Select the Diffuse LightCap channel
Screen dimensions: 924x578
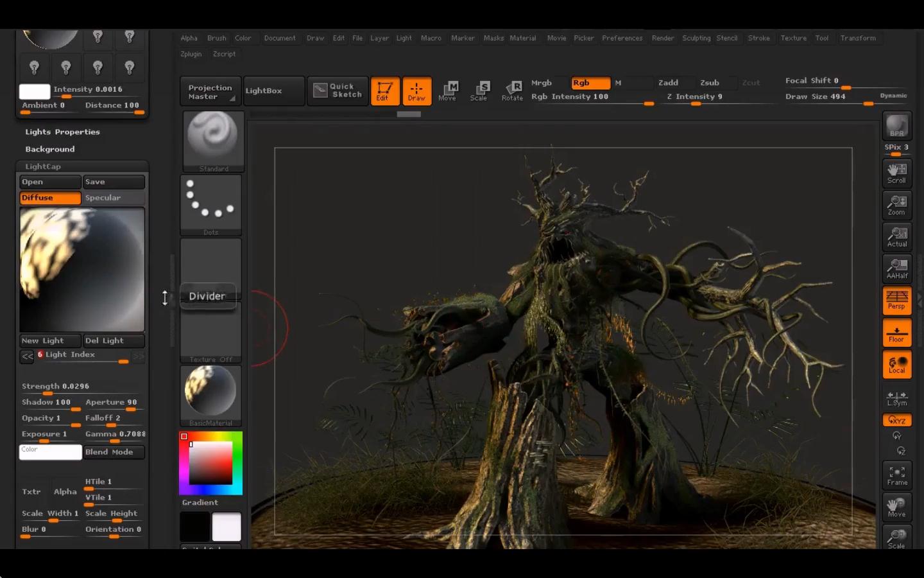pyautogui.click(x=50, y=198)
